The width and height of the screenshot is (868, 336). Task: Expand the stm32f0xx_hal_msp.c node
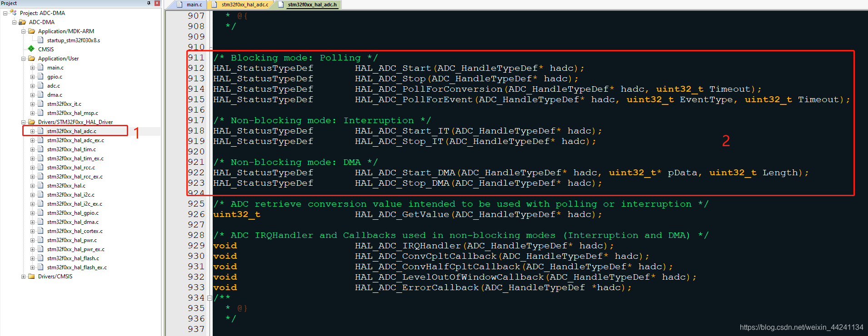32,113
